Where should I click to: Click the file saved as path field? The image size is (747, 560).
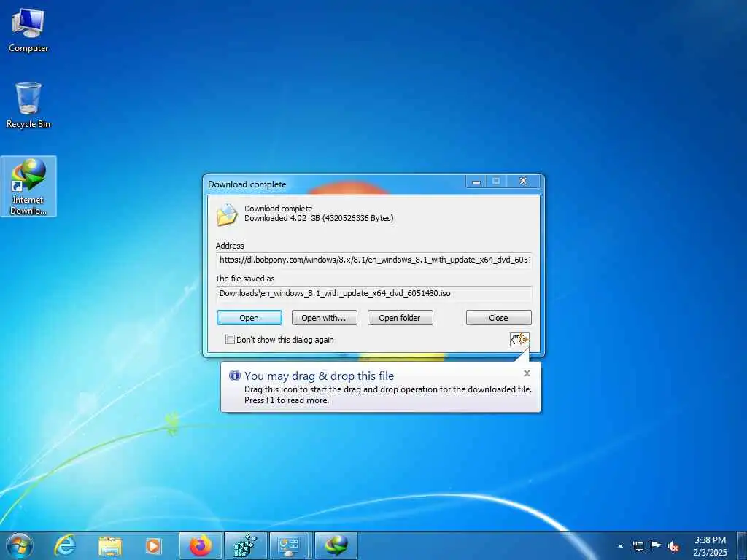pos(374,293)
